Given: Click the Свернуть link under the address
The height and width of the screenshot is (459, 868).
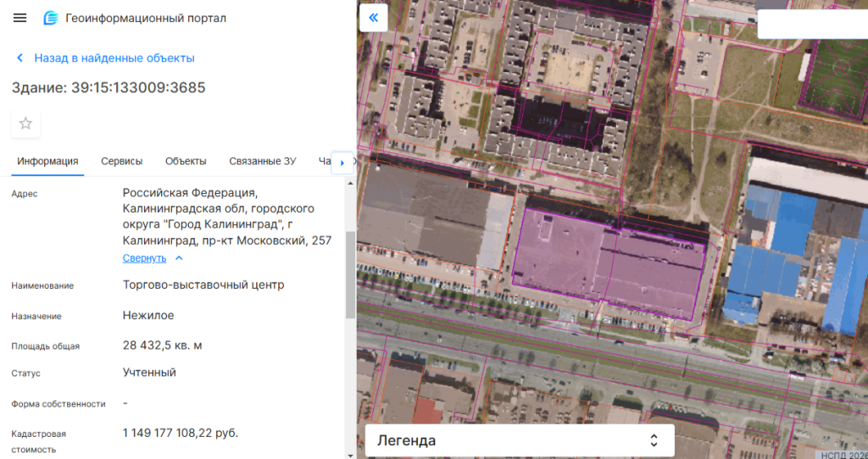Looking at the screenshot, I should click(144, 258).
